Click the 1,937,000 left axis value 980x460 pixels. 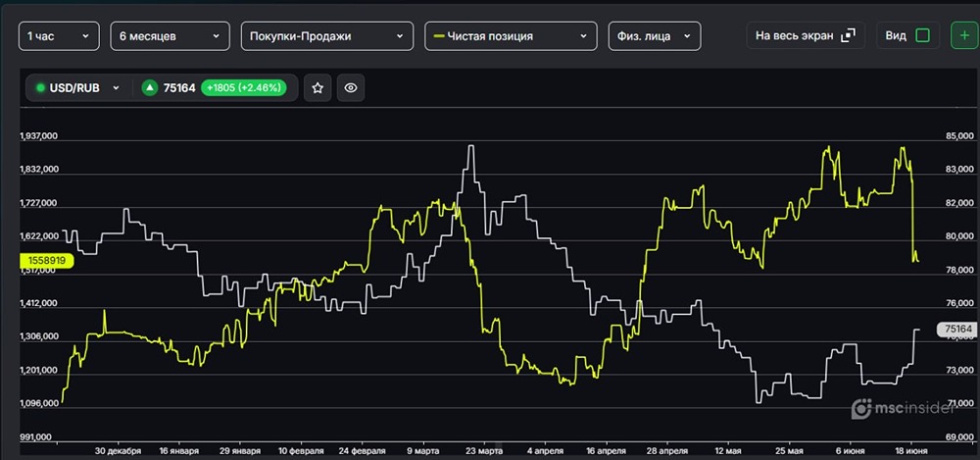pyautogui.click(x=40, y=135)
